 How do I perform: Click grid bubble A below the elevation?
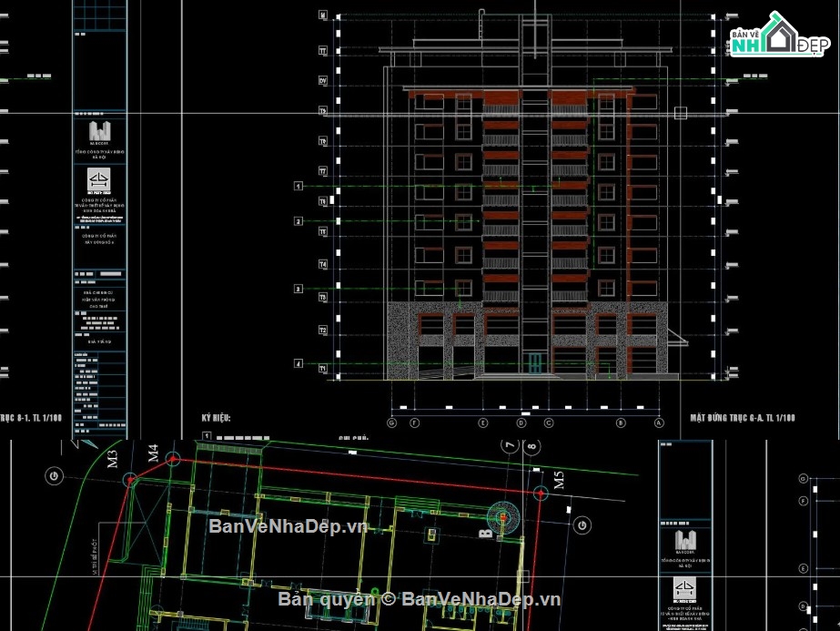(659, 423)
